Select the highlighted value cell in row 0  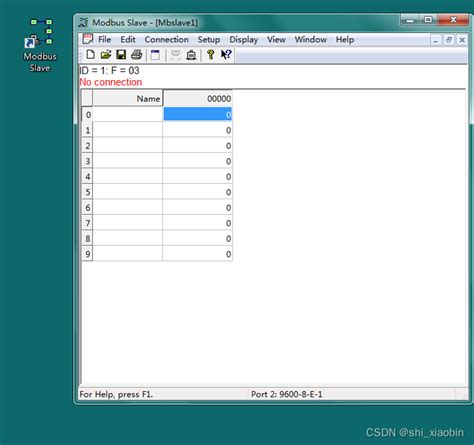coord(198,114)
